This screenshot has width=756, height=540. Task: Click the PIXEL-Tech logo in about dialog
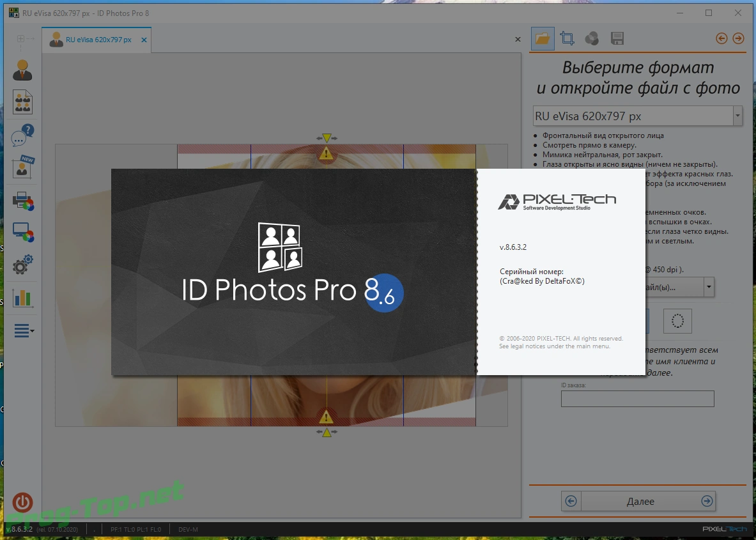click(x=557, y=201)
